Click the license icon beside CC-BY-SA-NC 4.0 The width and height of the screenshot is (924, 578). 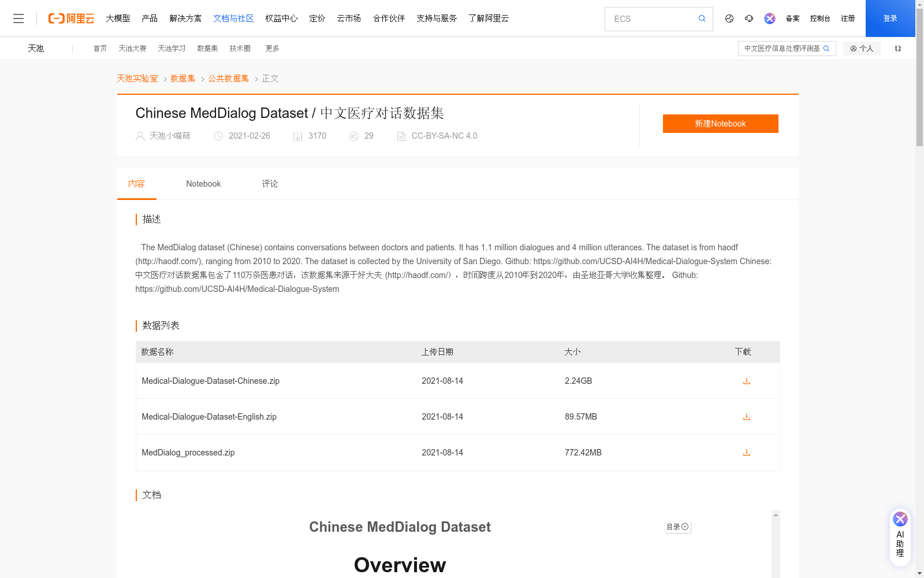(401, 136)
